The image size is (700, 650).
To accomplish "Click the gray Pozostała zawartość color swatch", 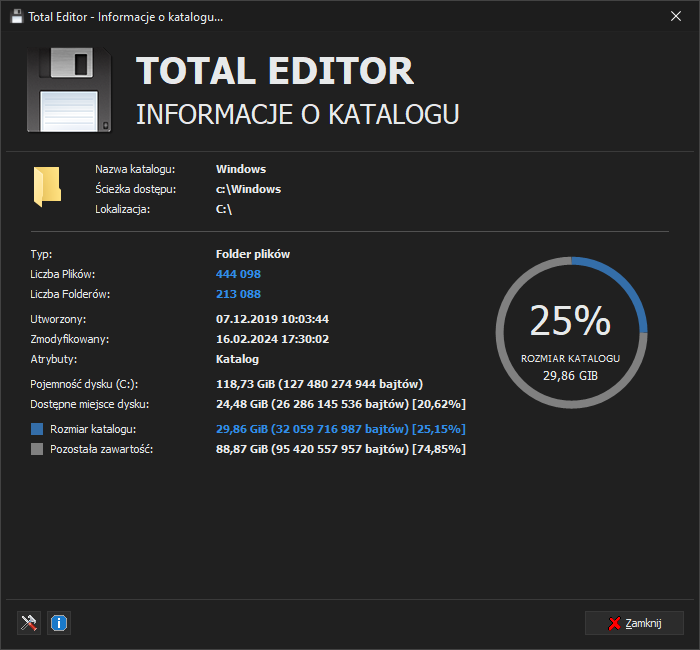I will click(37, 449).
